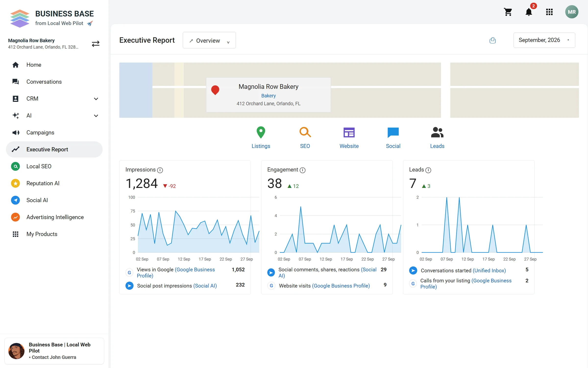Click the Business Base layered logo
Viewport: 588px width, 368px height.
click(x=20, y=18)
